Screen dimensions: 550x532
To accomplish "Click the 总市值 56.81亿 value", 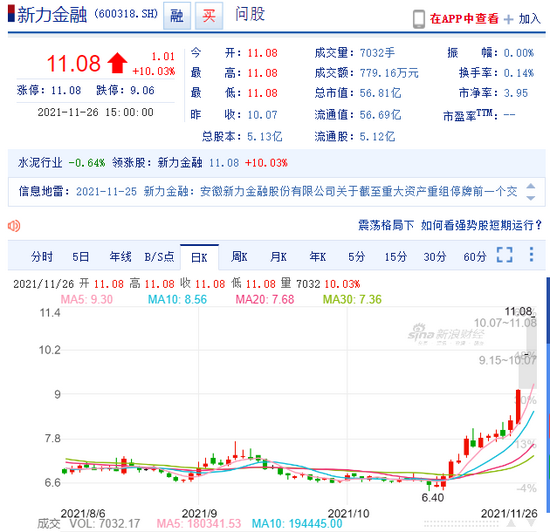I will (380, 93).
